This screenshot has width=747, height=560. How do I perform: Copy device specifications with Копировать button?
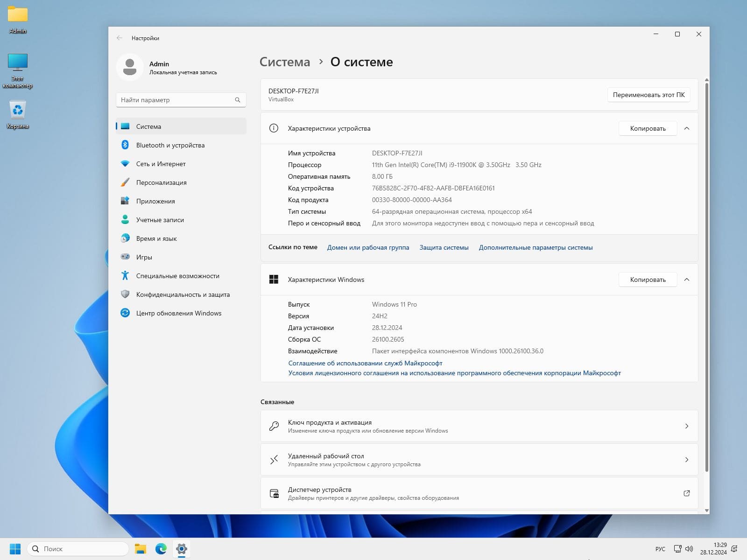point(648,128)
